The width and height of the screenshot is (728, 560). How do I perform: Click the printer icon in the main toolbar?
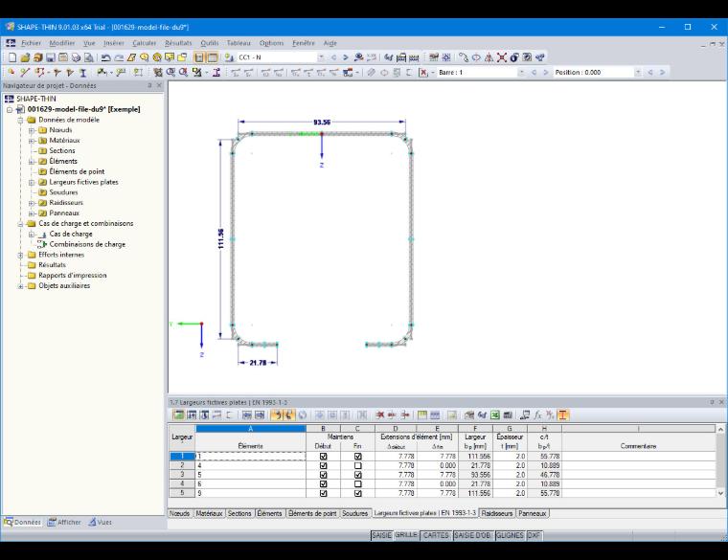coord(76,57)
